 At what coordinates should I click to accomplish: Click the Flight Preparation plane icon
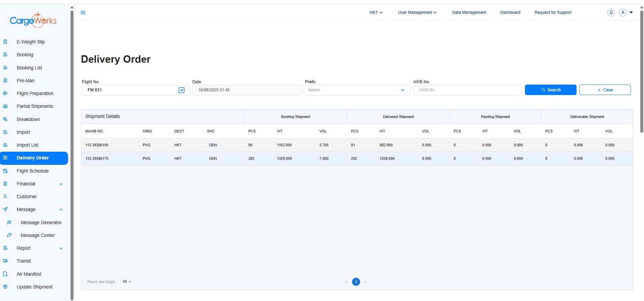5,93
